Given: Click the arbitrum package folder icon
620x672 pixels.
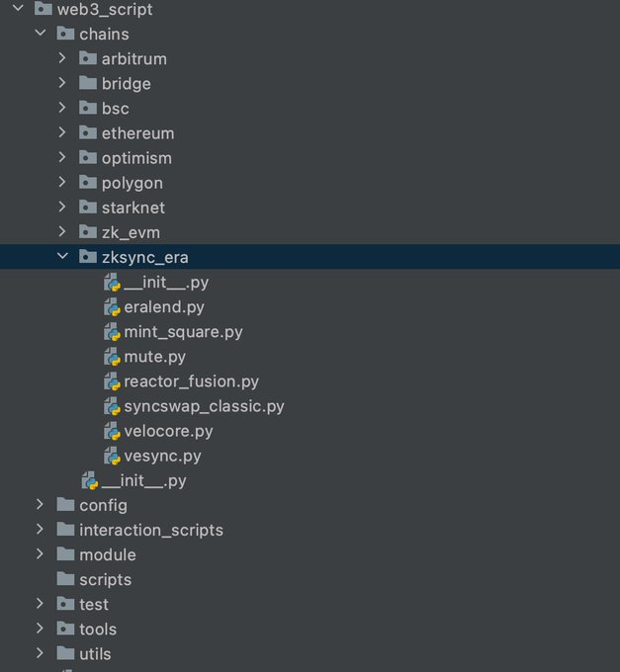Looking at the screenshot, I should click(x=88, y=58).
